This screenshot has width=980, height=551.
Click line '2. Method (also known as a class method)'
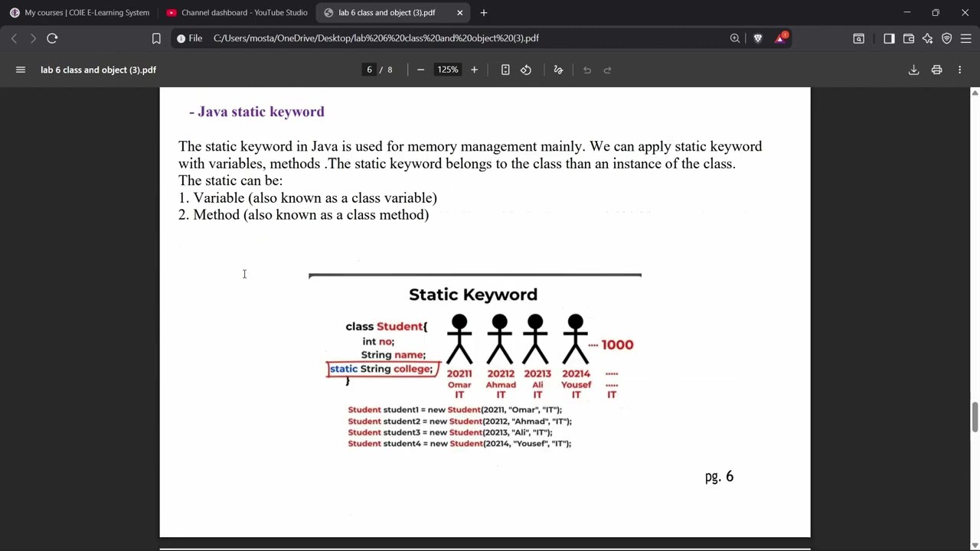click(303, 215)
